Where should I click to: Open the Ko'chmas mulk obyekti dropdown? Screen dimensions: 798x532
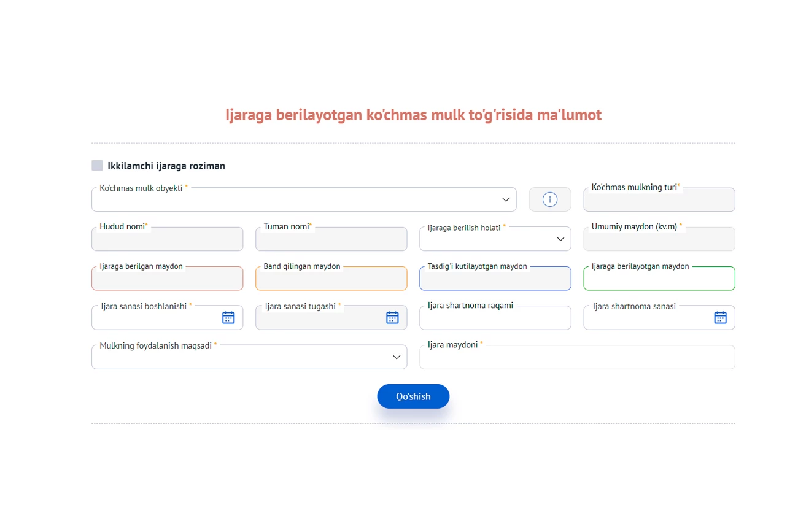tap(304, 199)
